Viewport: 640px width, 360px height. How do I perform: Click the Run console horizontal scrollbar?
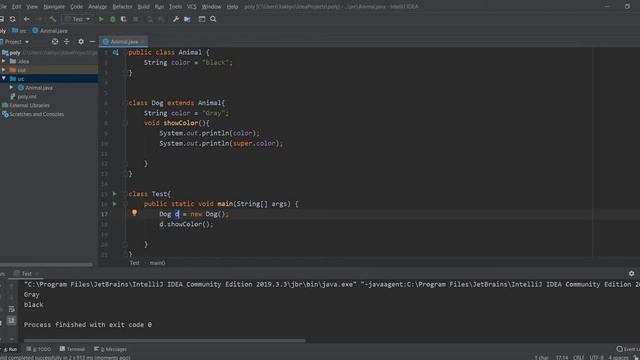[164, 340]
